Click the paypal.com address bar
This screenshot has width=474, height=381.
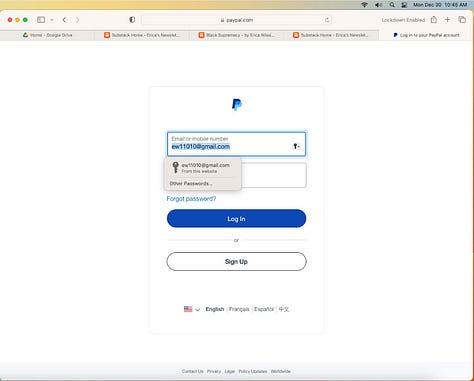[x=236, y=20]
